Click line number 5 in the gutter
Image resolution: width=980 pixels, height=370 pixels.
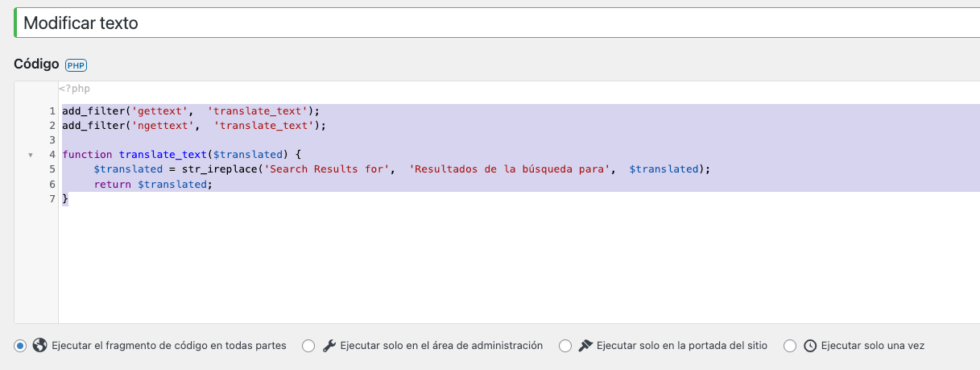pos(52,168)
